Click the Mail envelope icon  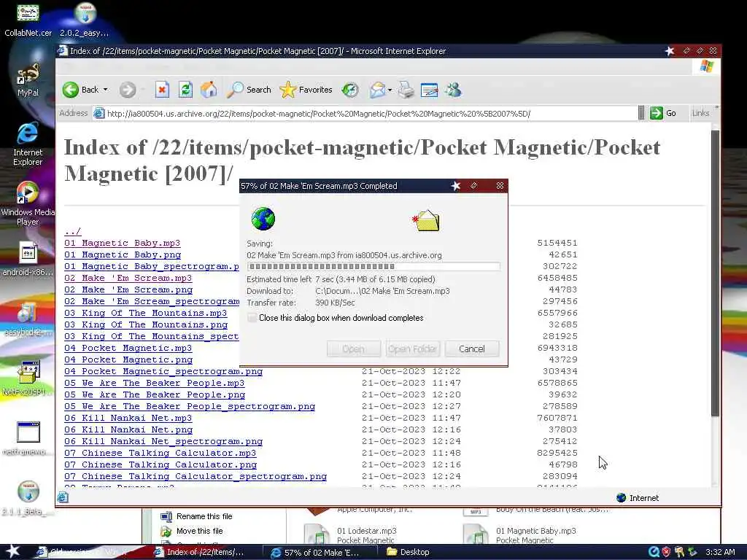click(377, 90)
